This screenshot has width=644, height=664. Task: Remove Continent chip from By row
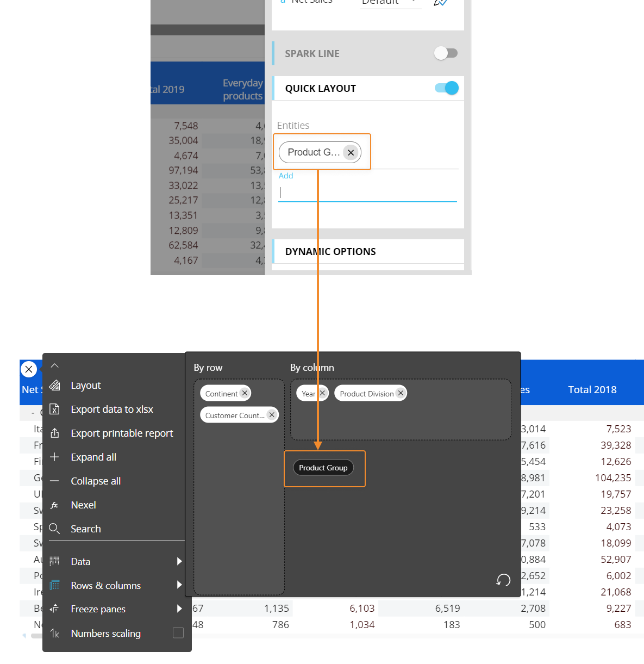(245, 393)
